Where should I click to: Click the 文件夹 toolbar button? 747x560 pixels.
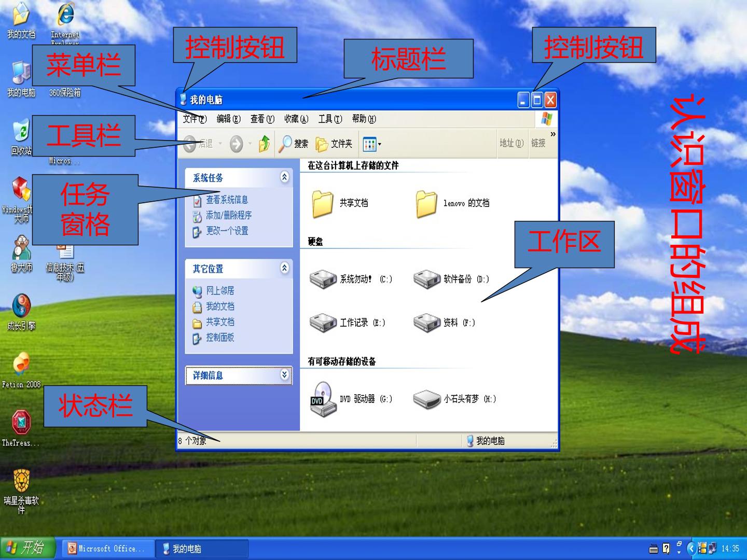pyautogui.click(x=334, y=144)
